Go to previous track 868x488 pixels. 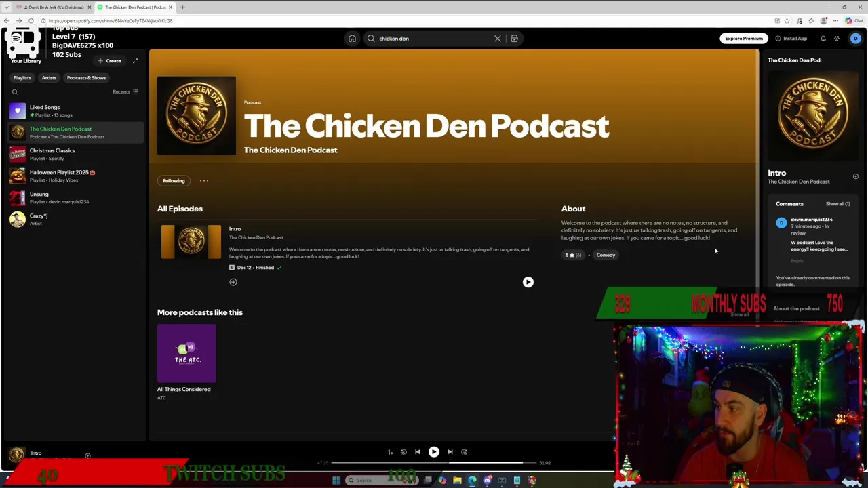[x=418, y=452]
